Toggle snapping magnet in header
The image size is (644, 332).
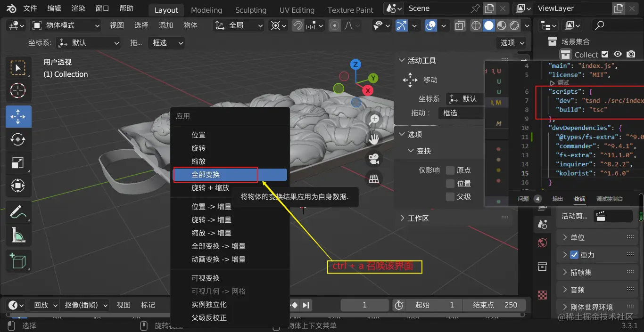click(298, 25)
